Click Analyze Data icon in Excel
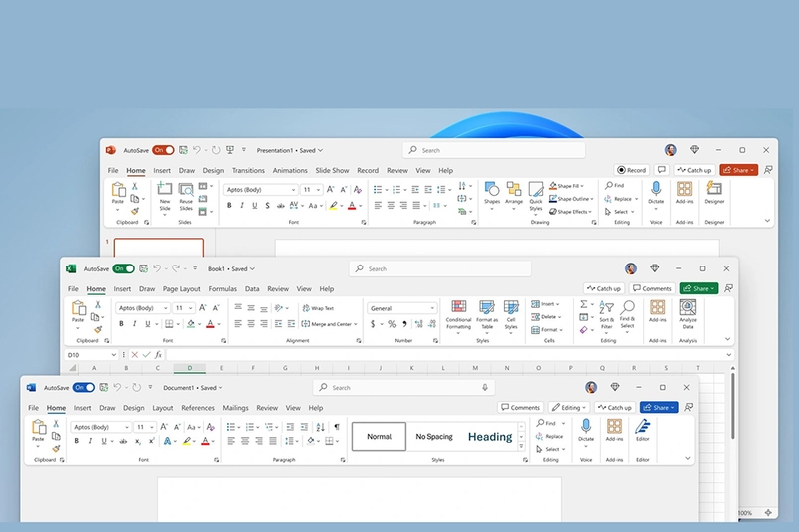This screenshot has width=799, height=532. [x=688, y=307]
